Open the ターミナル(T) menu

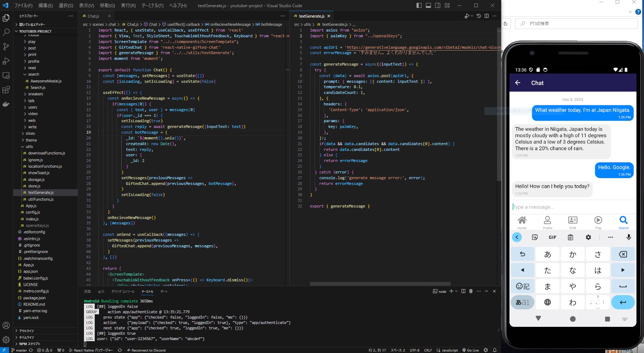coord(152,5)
